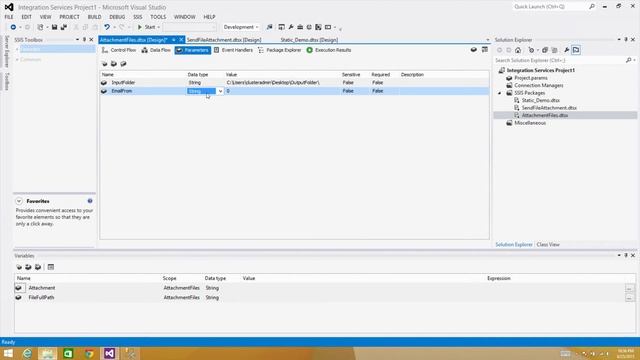Click the Quick Launch search field
The image size is (640, 360).
(x=550, y=7)
